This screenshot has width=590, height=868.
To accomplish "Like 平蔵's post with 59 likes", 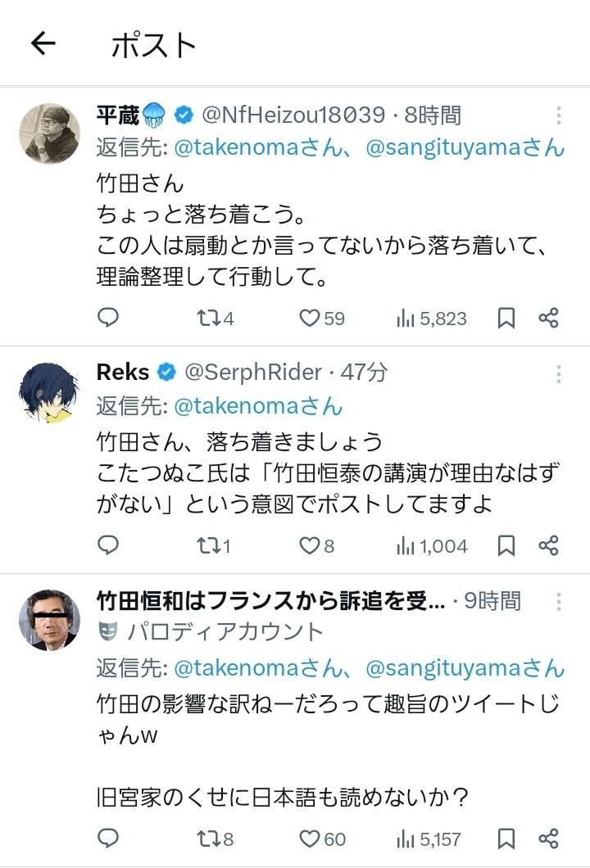I will coord(321,318).
